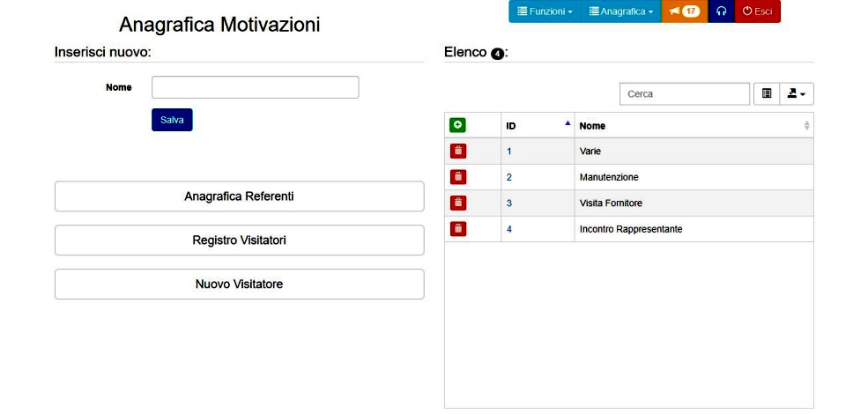Open the headset support icon

[x=721, y=11]
